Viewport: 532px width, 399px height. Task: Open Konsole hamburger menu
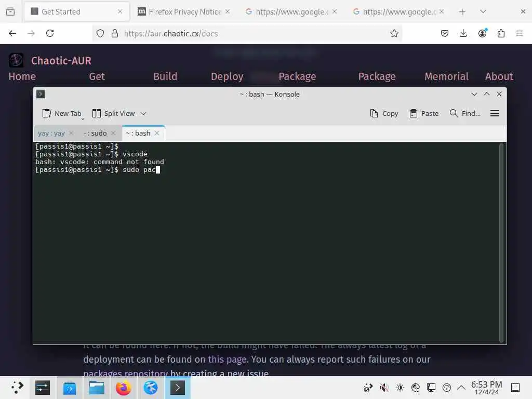coord(495,113)
